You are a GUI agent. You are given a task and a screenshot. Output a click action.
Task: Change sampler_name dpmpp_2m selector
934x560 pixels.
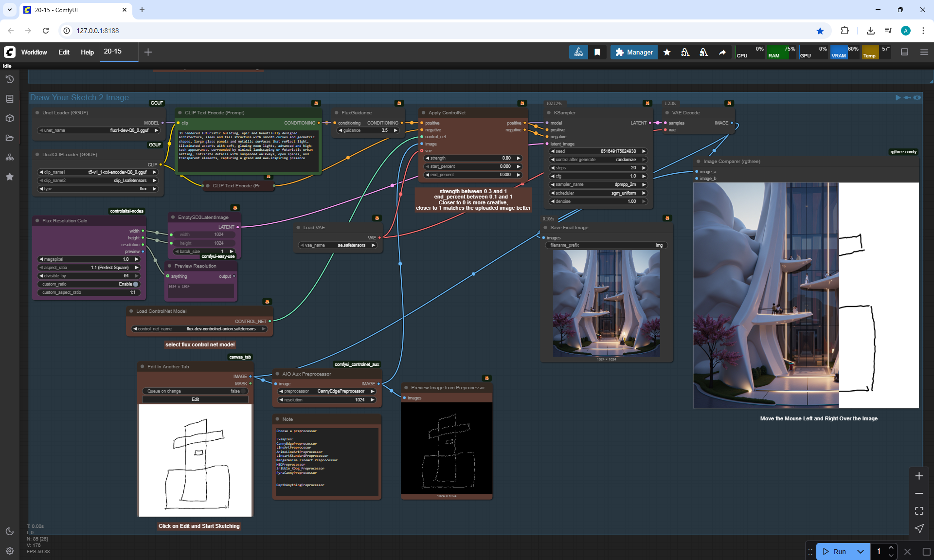(x=598, y=184)
